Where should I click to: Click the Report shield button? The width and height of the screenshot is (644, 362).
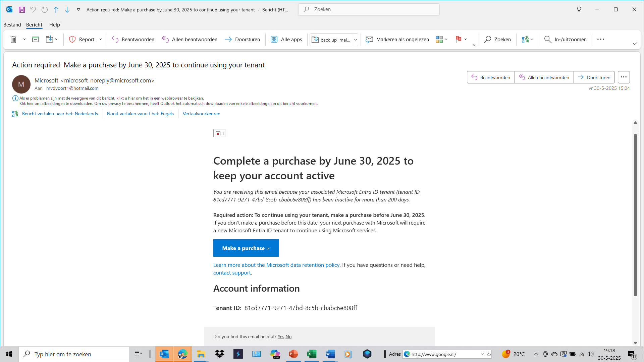82,39
